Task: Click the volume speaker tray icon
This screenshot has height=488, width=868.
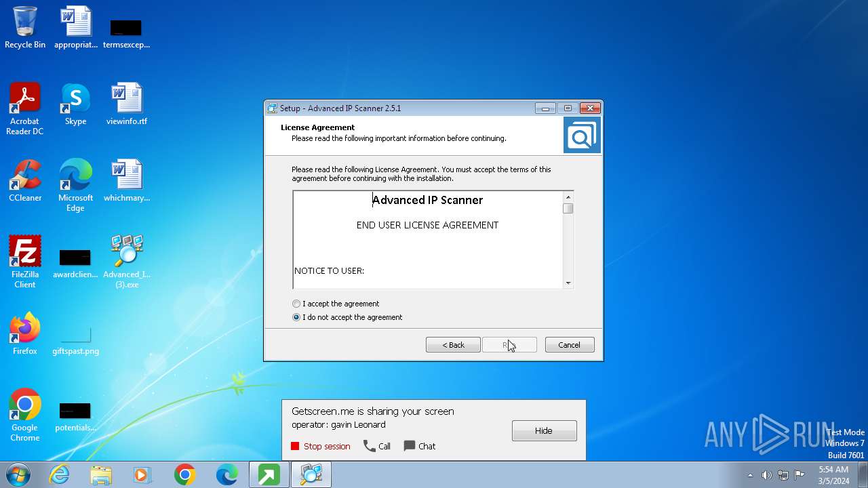Action: click(767, 475)
